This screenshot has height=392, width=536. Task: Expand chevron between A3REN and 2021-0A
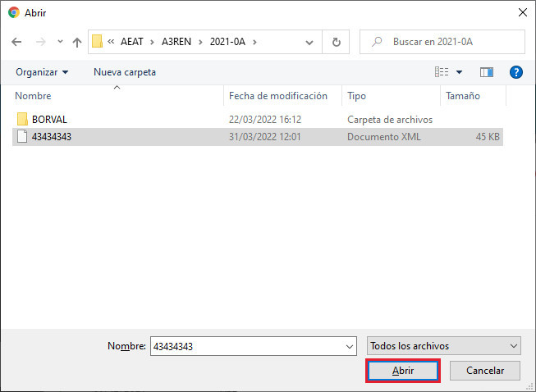(200, 42)
